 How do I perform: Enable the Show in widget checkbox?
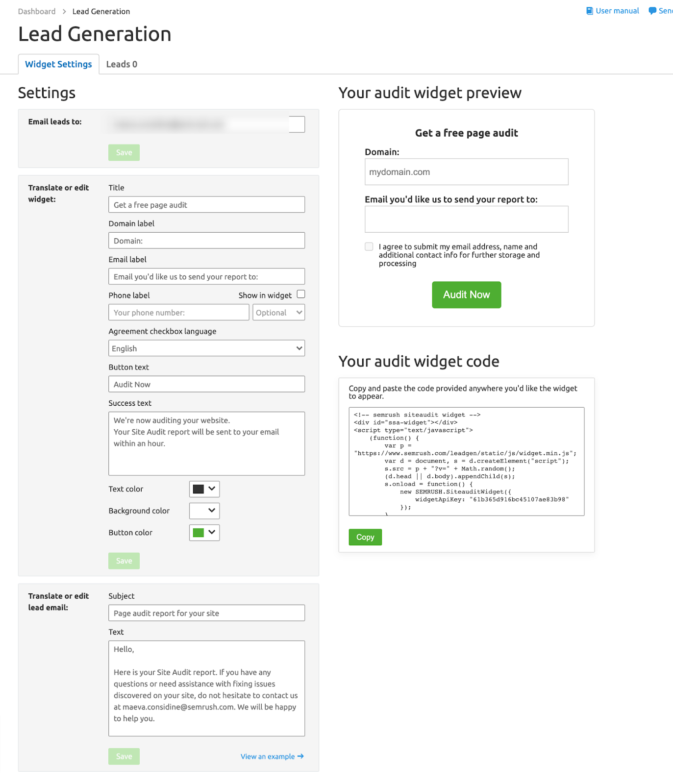tap(301, 294)
